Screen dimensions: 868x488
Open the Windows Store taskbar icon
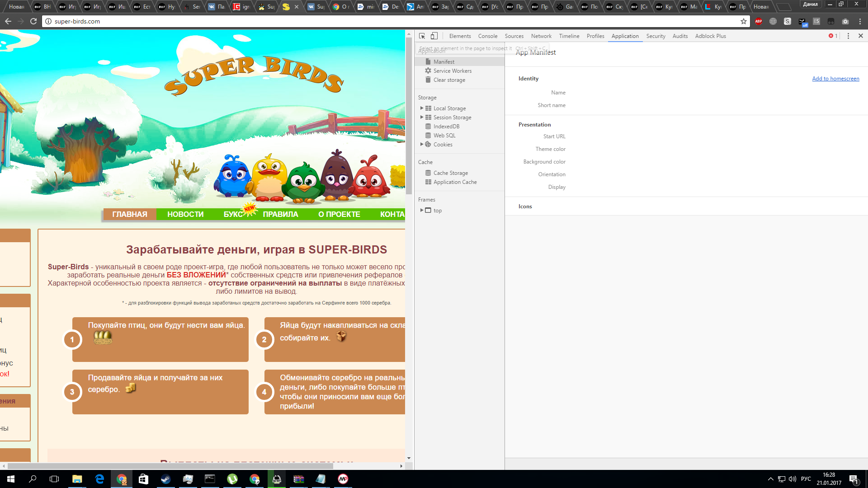coord(143,479)
